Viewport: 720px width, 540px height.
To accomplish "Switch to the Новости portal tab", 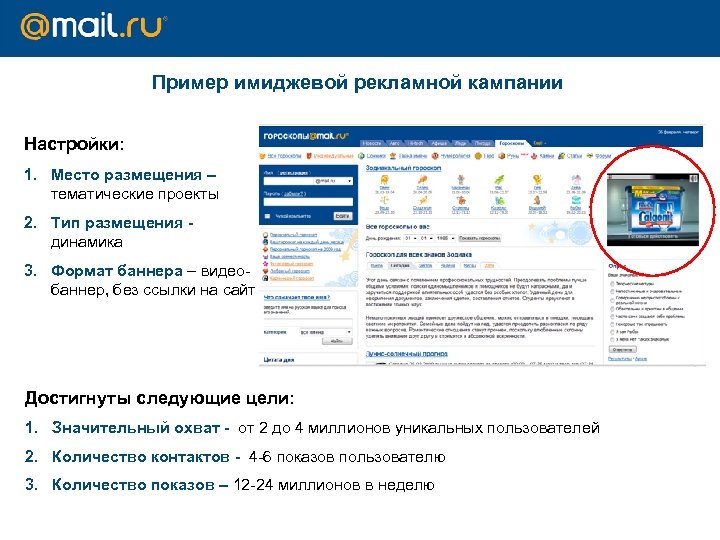I will (x=372, y=143).
